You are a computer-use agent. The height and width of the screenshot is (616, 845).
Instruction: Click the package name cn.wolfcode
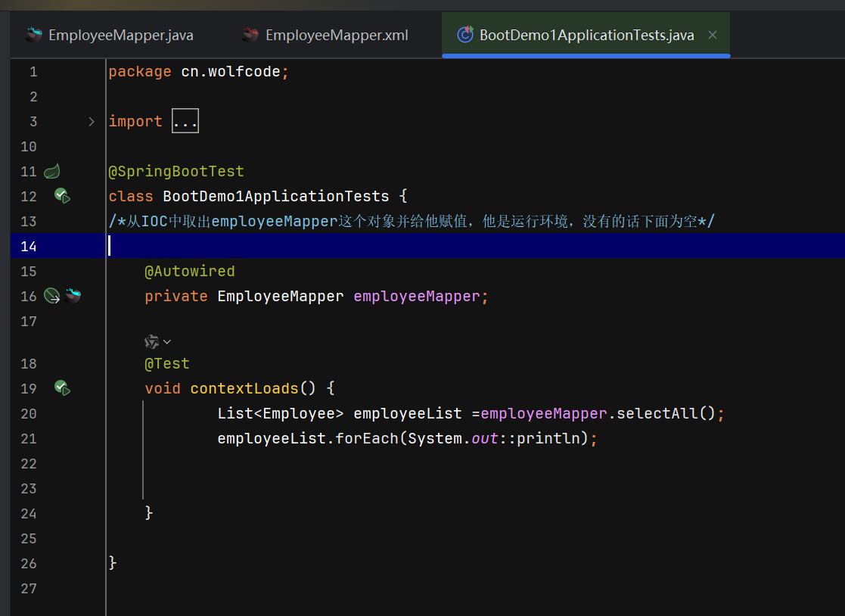coord(231,72)
